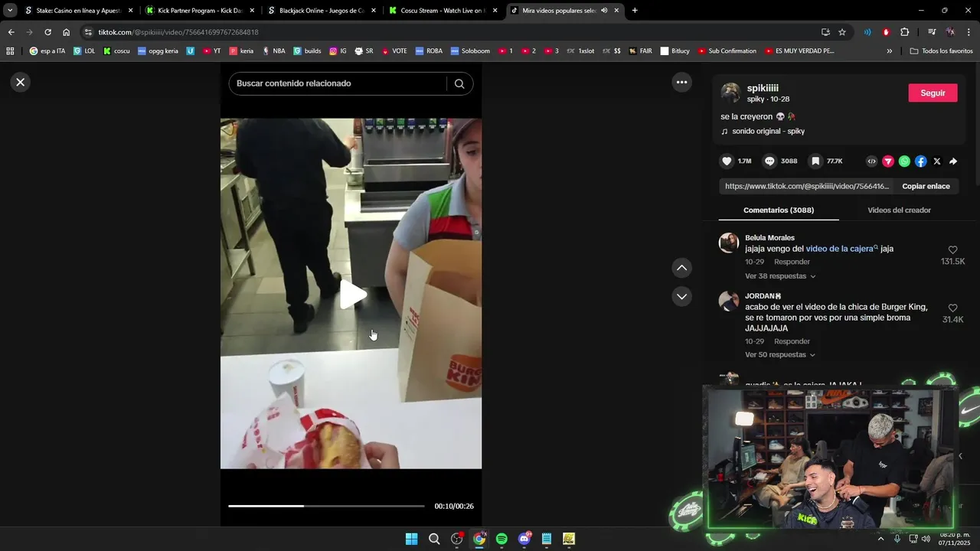This screenshot has height=551, width=980.
Task: Open Belula Morales' profile name
Action: 769,237
